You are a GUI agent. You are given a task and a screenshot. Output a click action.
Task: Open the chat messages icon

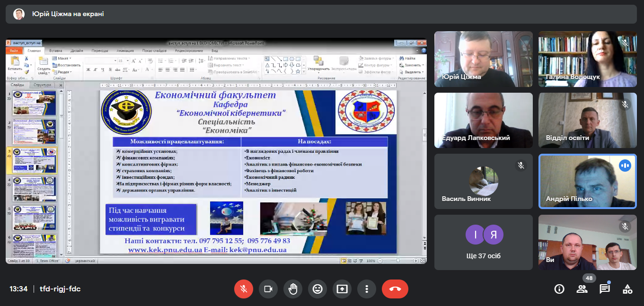(x=605, y=289)
